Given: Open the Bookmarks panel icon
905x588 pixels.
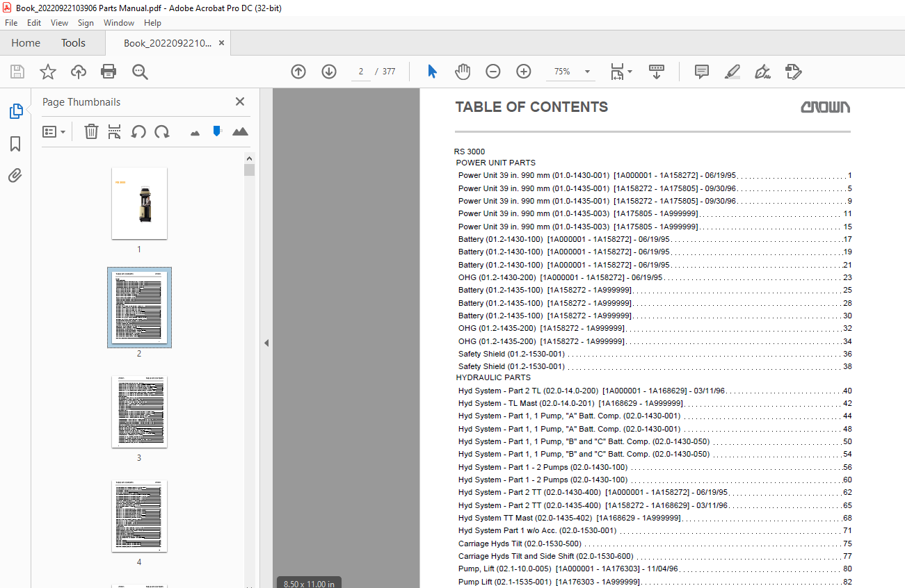Looking at the screenshot, I should (x=15, y=144).
